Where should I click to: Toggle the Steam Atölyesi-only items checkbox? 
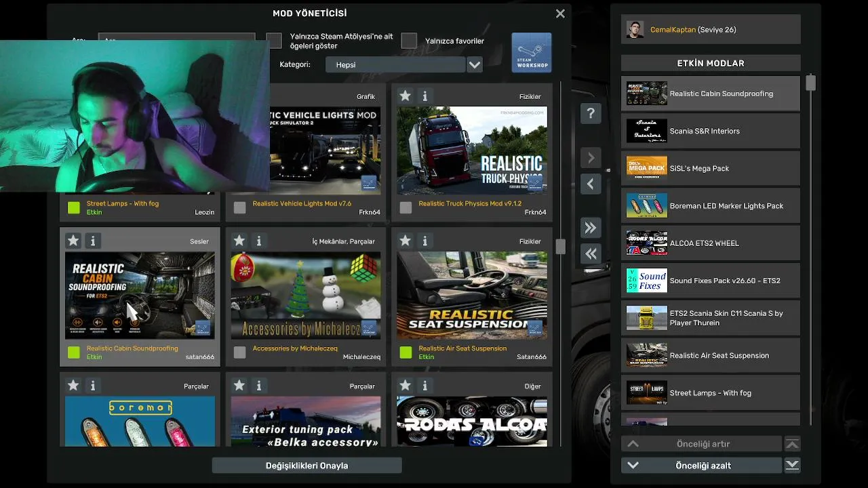pyautogui.click(x=274, y=41)
